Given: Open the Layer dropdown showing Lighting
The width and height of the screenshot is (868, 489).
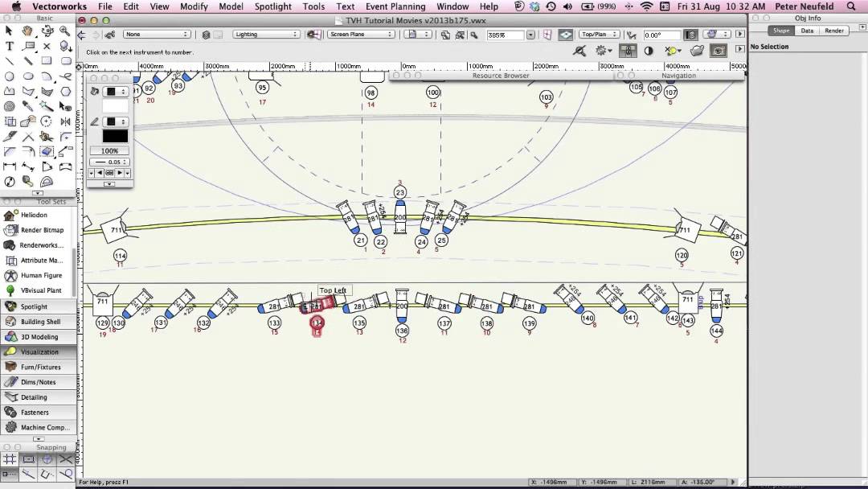Looking at the screenshot, I should point(266,35).
